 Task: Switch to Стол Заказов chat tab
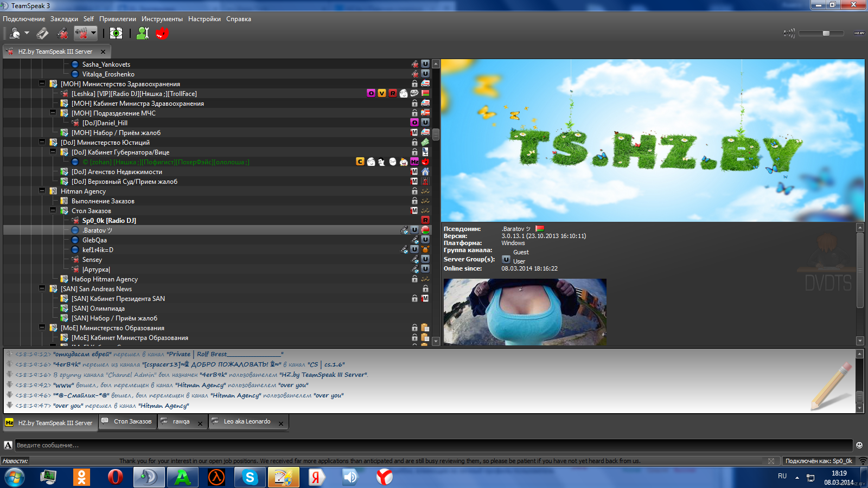(x=127, y=421)
